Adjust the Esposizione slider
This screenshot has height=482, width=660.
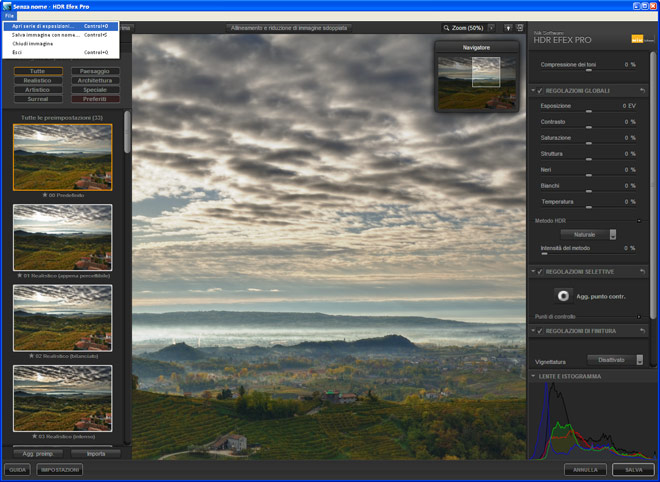click(x=588, y=111)
